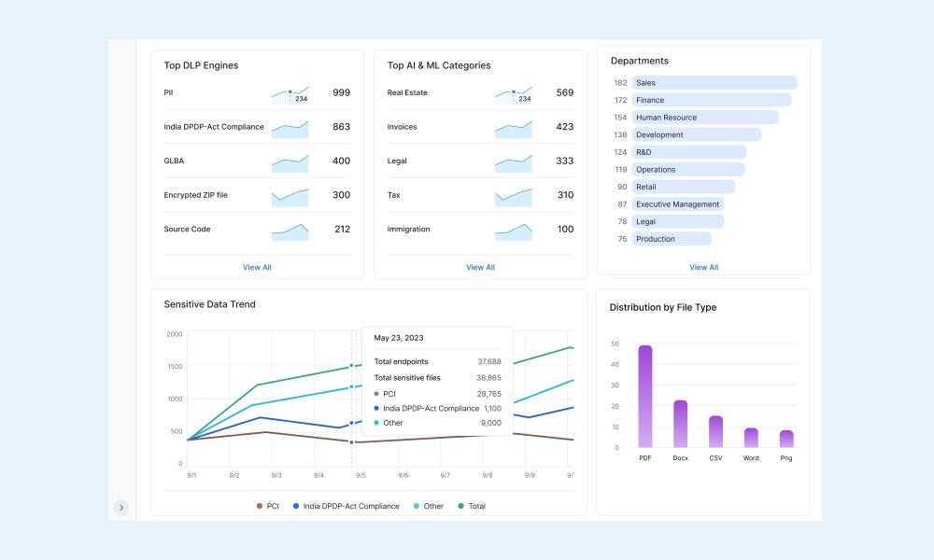Screen dimensions: 934x560
Task: Click the Tax category sparkline
Action: tap(513, 197)
